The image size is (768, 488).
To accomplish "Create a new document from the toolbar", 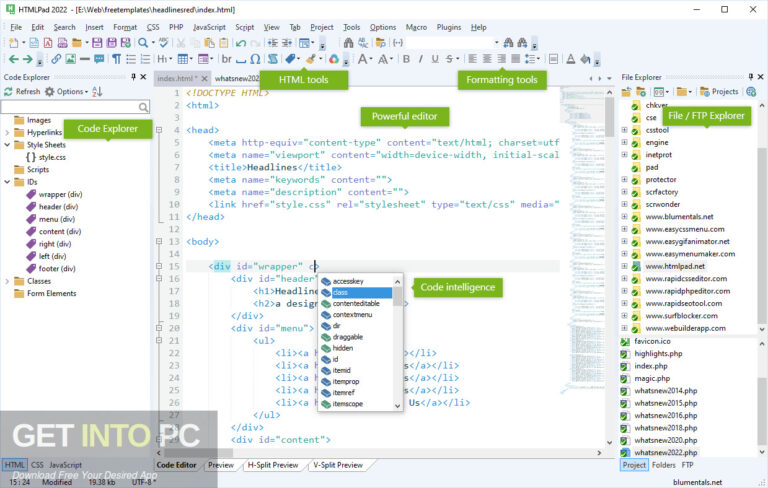I will (14, 43).
